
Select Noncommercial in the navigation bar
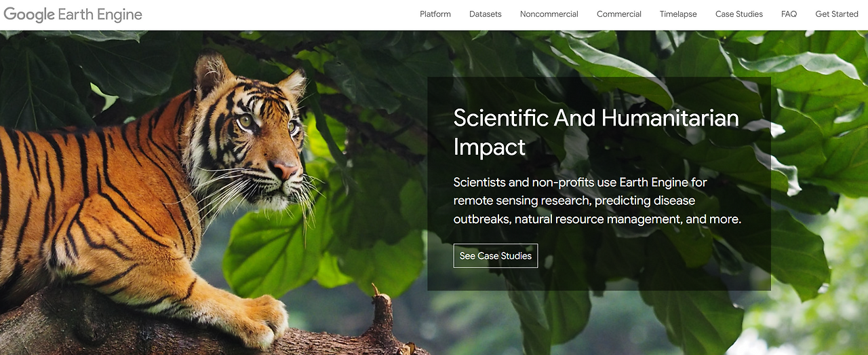549,14
